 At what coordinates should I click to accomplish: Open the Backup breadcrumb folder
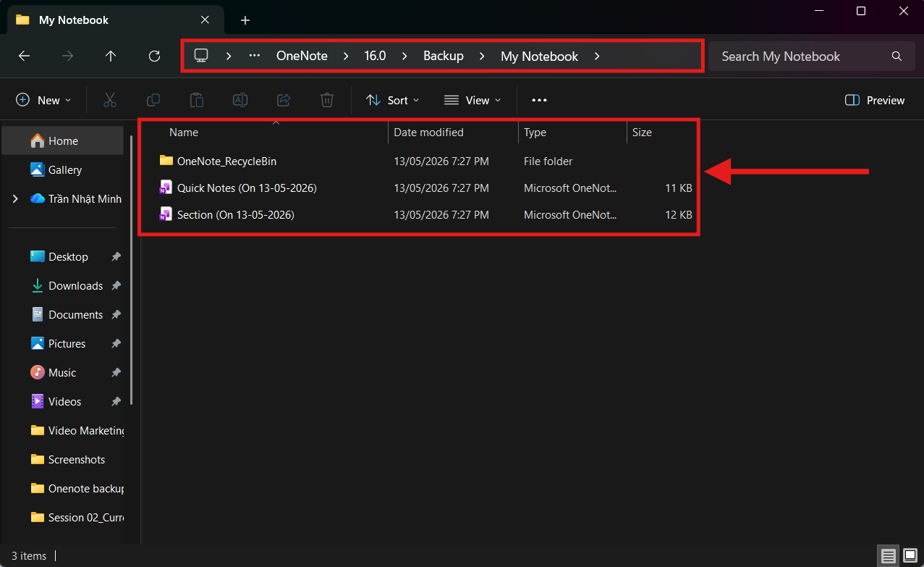click(444, 56)
